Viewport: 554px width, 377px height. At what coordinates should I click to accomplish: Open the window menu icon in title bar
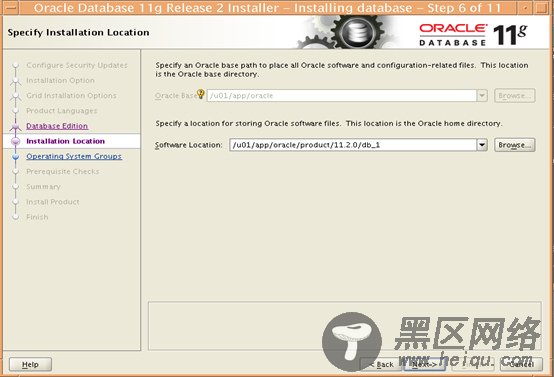(11, 7)
